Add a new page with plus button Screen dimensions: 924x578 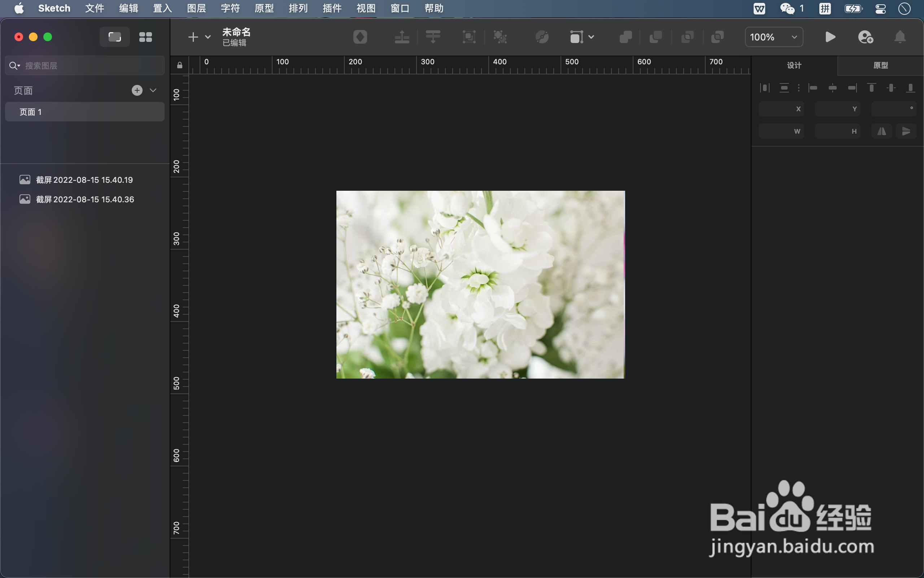[137, 90]
